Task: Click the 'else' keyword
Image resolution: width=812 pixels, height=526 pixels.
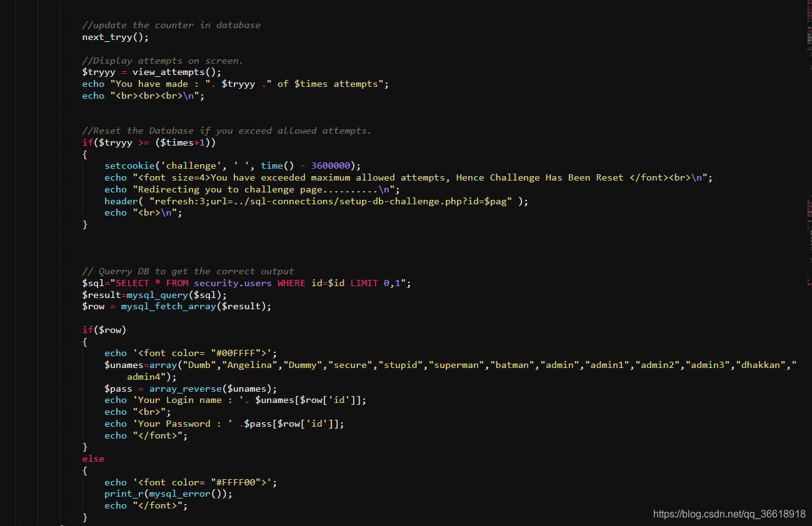Action: pyautogui.click(x=93, y=459)
